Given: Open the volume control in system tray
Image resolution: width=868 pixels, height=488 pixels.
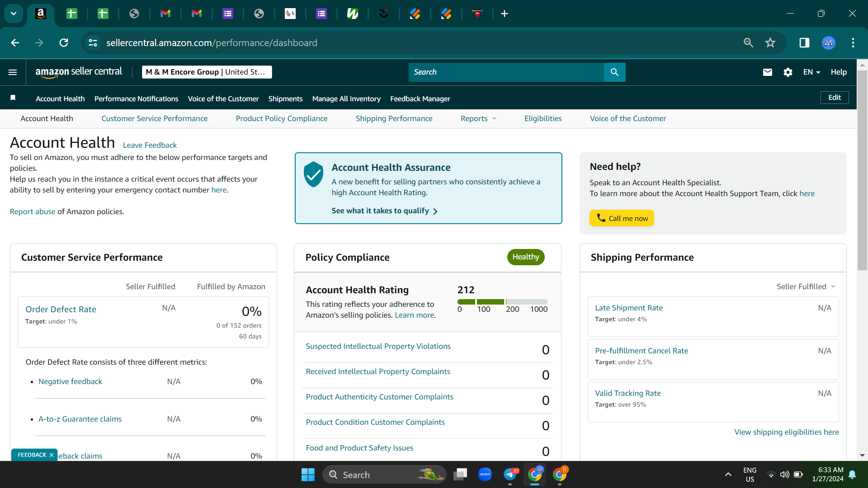Looking at the screenshot, I should coord(784,474).
